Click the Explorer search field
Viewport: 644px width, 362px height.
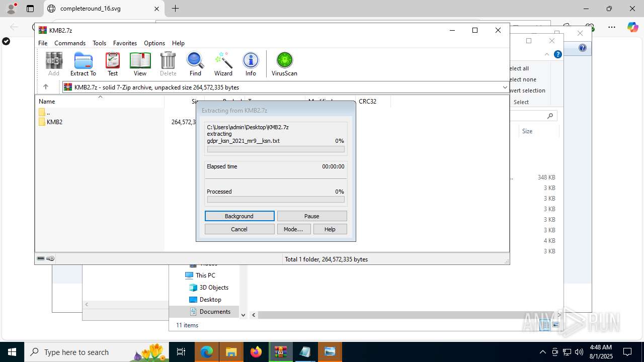point(534,116)
